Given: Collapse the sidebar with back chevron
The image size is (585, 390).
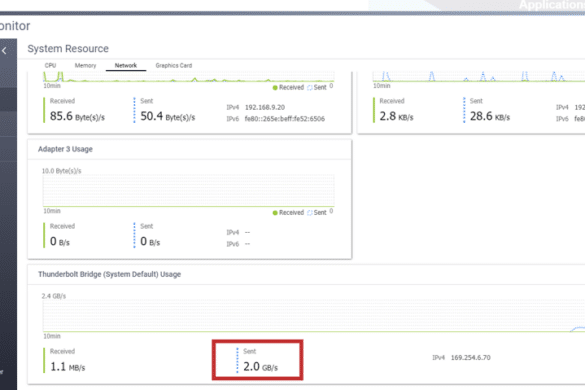Looking at the screenshot, I should pos(4,51).
